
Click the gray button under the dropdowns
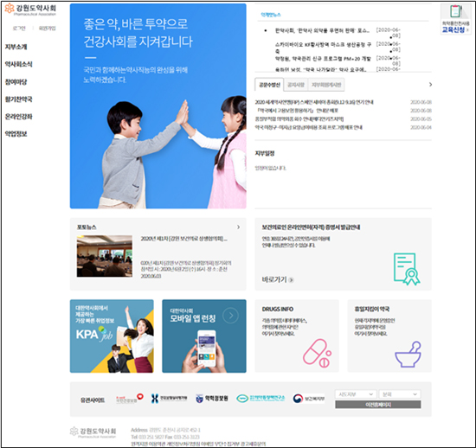pos(378,404)
